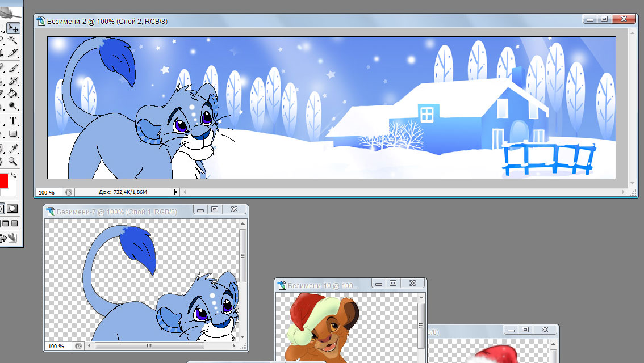Minimize the Безимени-2 document window
644x363 pixels.
(x=590, y=19)
